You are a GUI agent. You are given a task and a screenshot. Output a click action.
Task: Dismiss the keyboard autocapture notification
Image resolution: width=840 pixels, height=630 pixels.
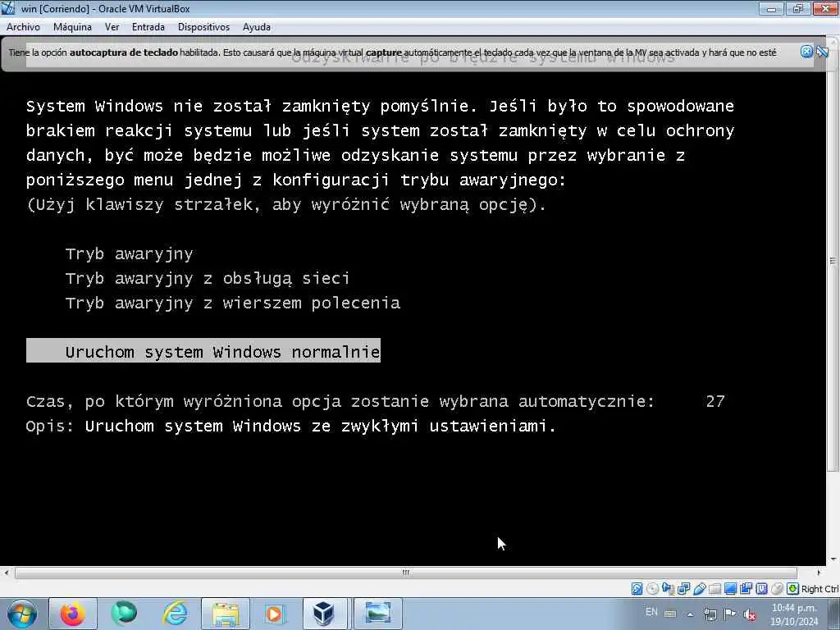(x=807, y=52)
